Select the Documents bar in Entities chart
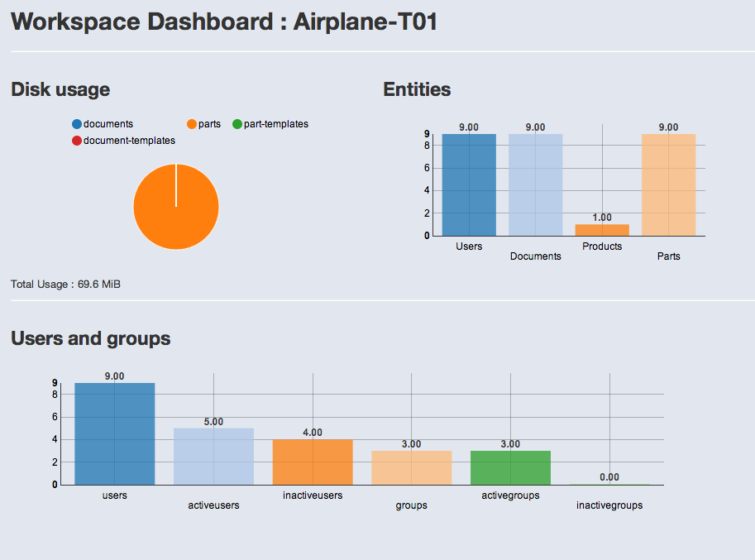This screenshot has height=560, width=755. 535,184
